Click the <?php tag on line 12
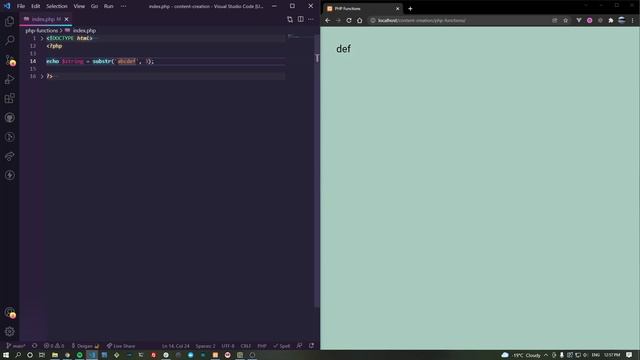 click(54, 46)
